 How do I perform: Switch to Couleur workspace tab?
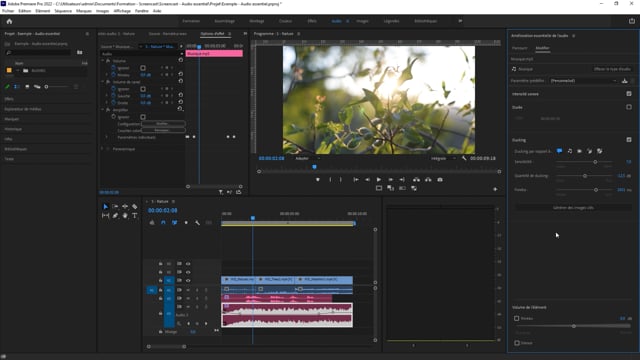[x=285, y=21]
